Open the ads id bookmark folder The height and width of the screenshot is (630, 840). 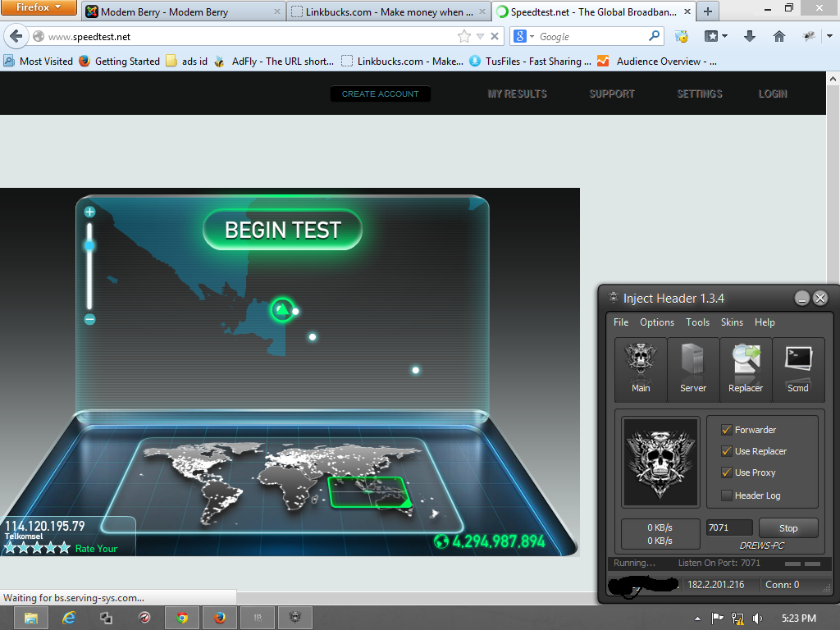(186, 61)
